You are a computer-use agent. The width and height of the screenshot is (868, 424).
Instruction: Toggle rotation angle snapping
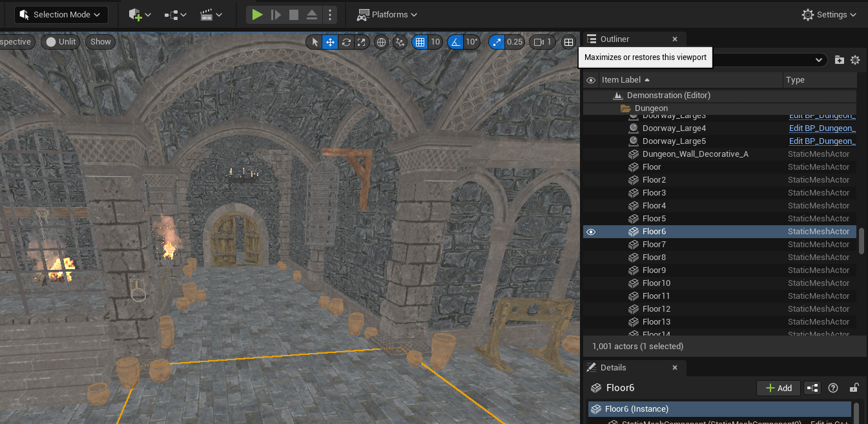[455, 42]
